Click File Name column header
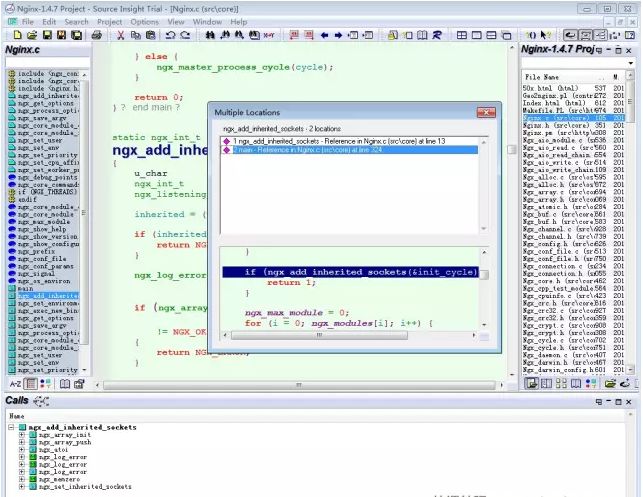Viewport: 643px width, 497px height. tap(542, 77)
